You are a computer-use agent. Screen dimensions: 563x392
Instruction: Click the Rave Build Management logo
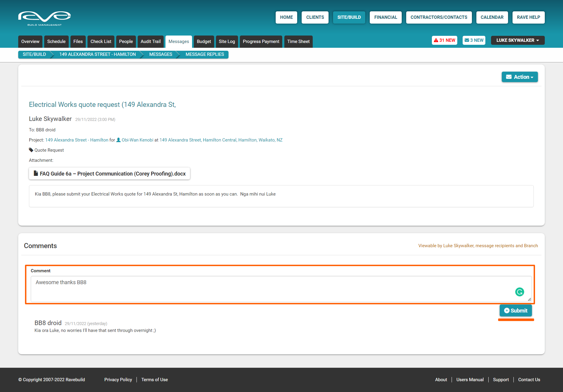coord(45,19)
